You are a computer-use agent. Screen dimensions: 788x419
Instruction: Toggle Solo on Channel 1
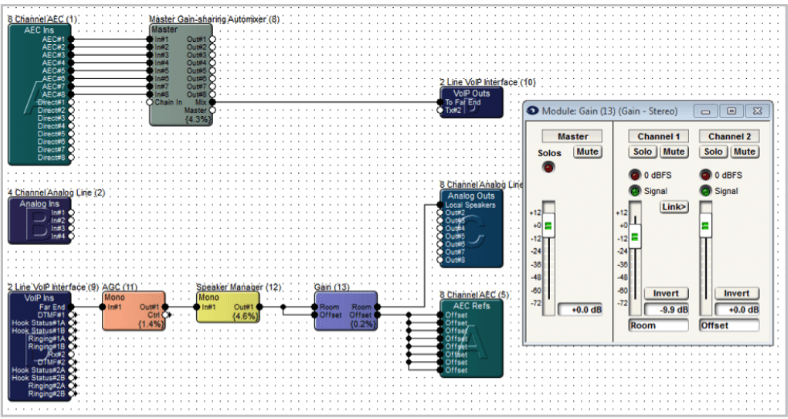click(642, 152)
